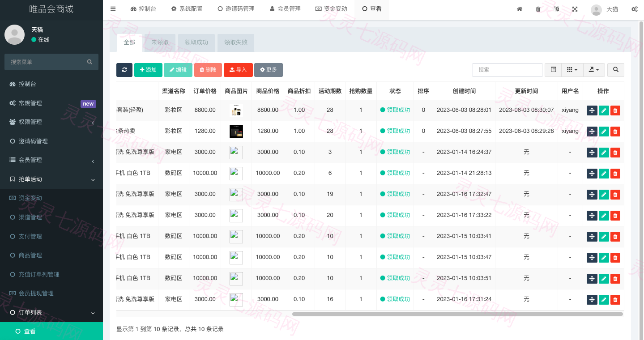This screenshot has width=644, height=340.
Task: Edit the row created 2023-01-16 17:31:24
Action: [x=604, y=300]
